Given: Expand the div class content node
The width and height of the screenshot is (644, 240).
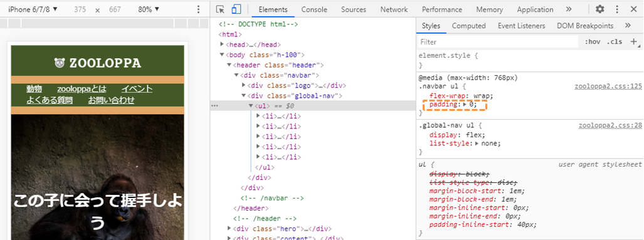Looking at the screenshot, I should click(229, 238).
